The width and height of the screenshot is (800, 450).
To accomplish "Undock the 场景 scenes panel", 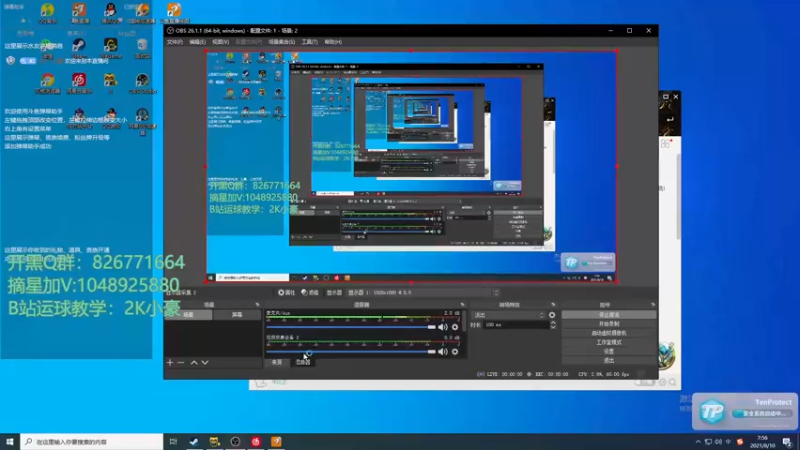I will point(257,305).
